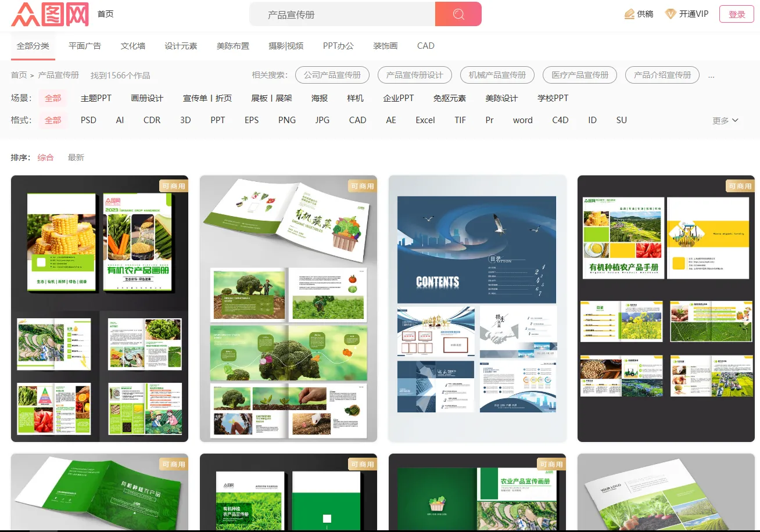This screenshot has width=760, height=532.
Task: Select 全部 in the 格式 filter
Action: coord(53,120)
